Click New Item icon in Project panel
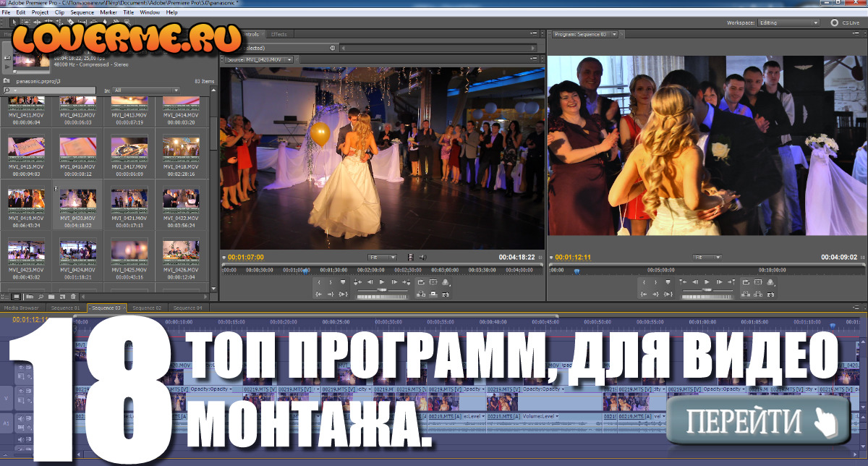This screenshot has width=868, height=466. click(x=62, y=297)
